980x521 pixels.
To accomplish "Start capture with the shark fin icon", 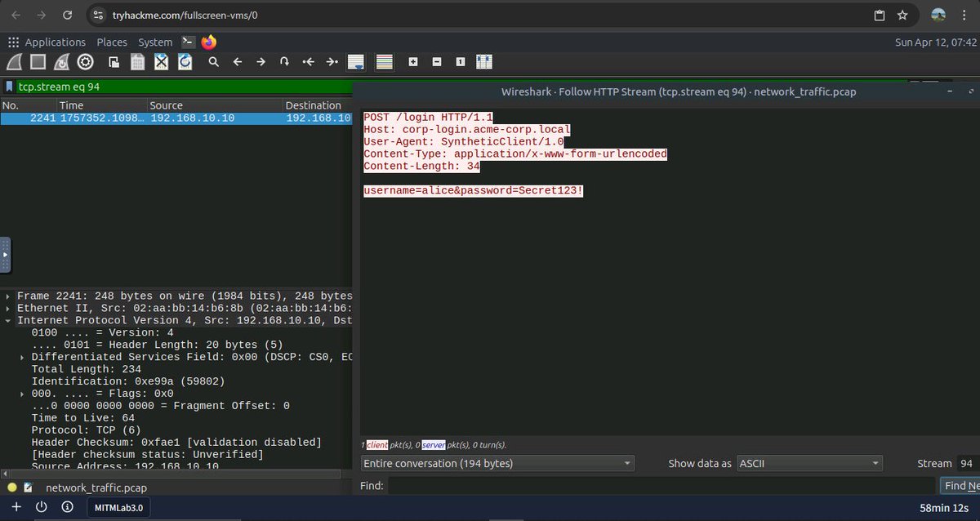I will pyautogui.click(x=14, y=62).
